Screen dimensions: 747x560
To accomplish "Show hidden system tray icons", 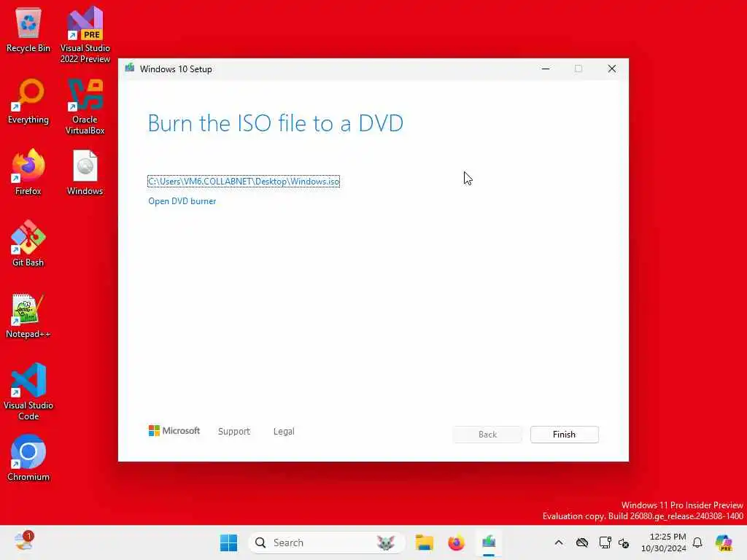I will pyautogui.click(x=559, y=542).
